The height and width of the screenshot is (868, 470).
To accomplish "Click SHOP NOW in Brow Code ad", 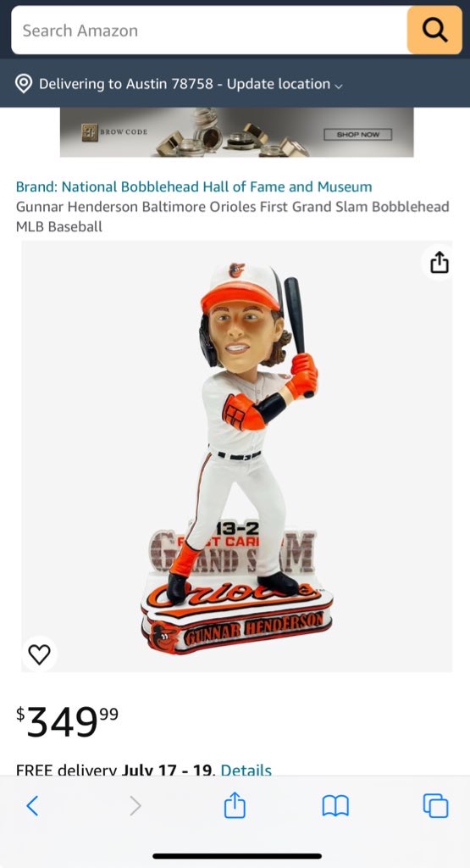I will click(357, 135).
